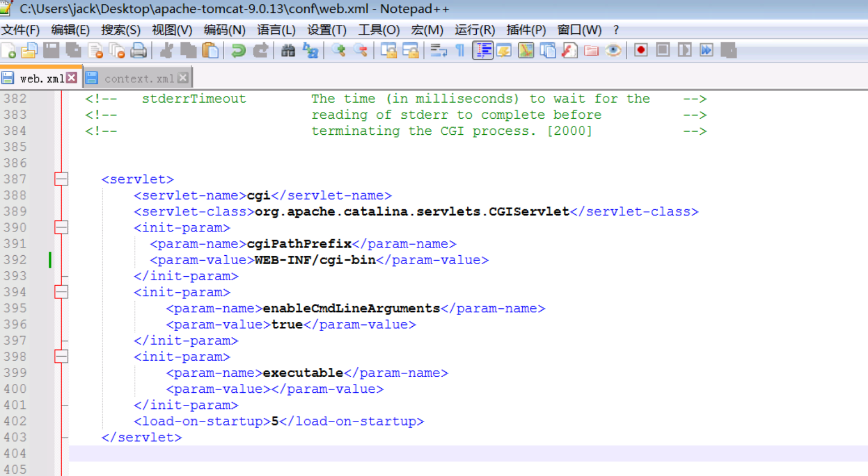Click the Open file folder icon
The width and height of the screenshot is (868, 476).
[29, 50]
